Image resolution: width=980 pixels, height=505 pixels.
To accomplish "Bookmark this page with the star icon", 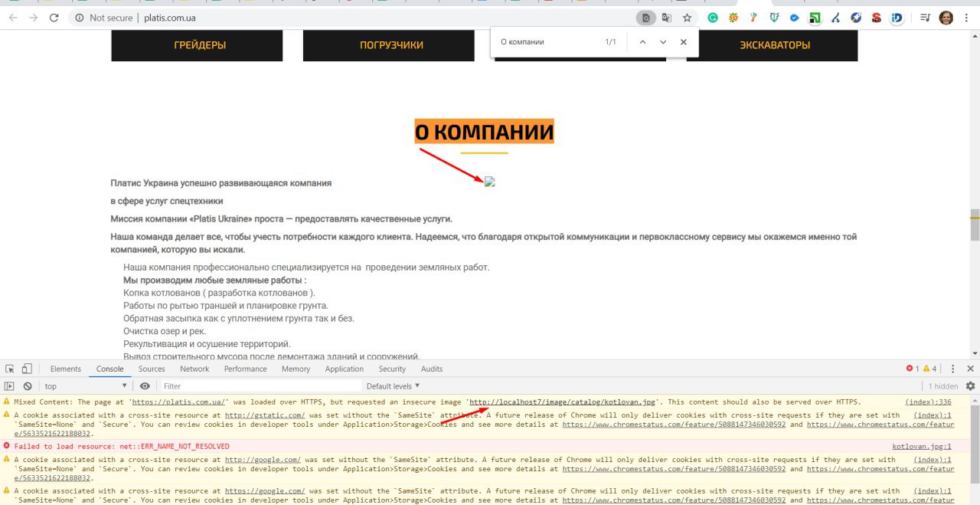I will click(687, 18).
